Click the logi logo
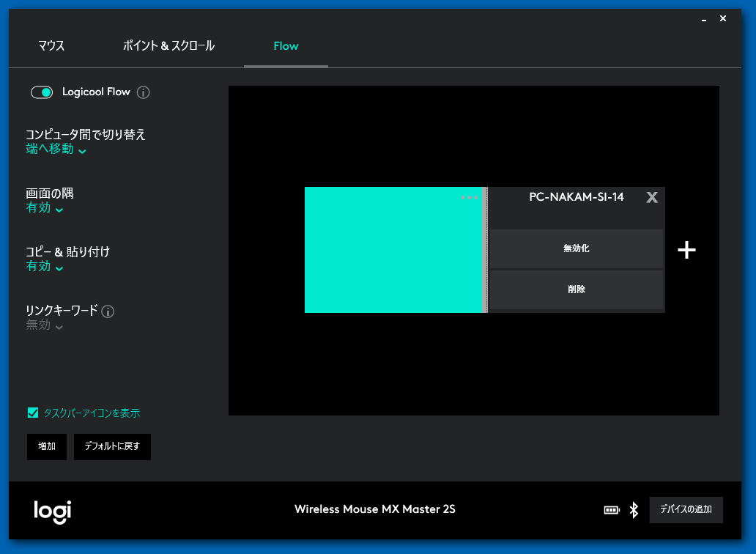 point(51,509)
